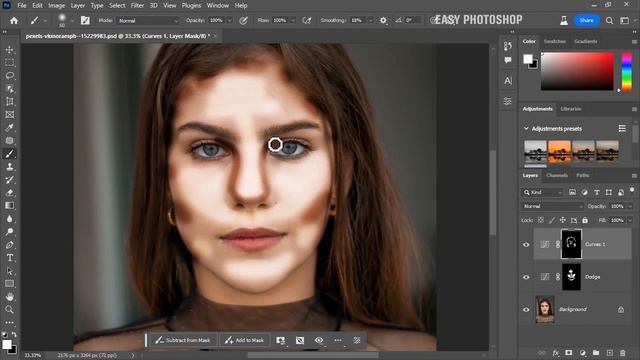Open the Home screen icon
Viewport: 640px width, 360px height.
click(x=14, y=20)
